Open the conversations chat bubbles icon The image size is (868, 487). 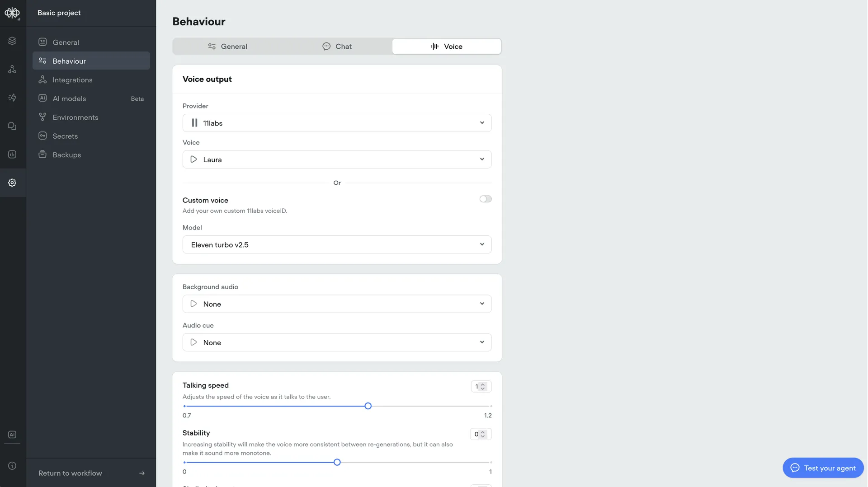tap(12, 126)
